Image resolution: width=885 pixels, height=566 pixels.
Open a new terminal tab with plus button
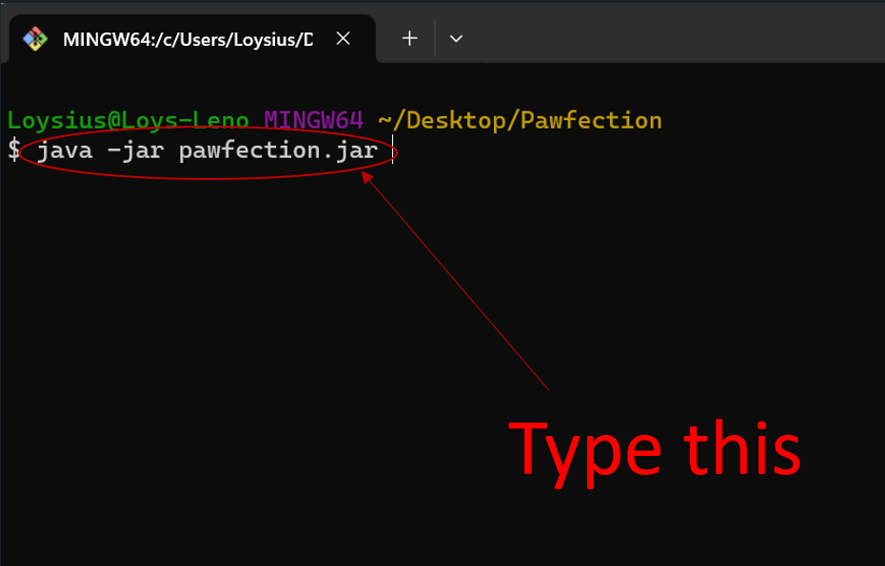coord(409,39)
